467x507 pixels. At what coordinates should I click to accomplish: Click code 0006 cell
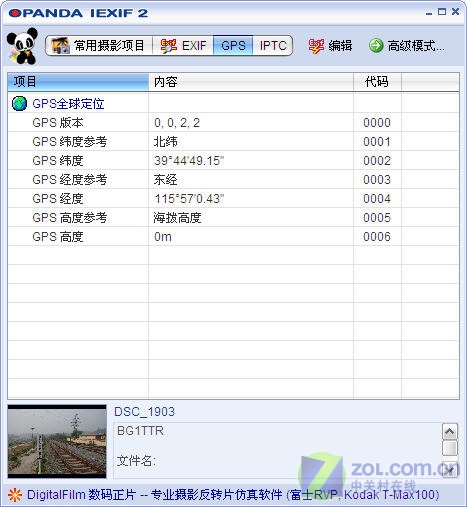point(377,237)
